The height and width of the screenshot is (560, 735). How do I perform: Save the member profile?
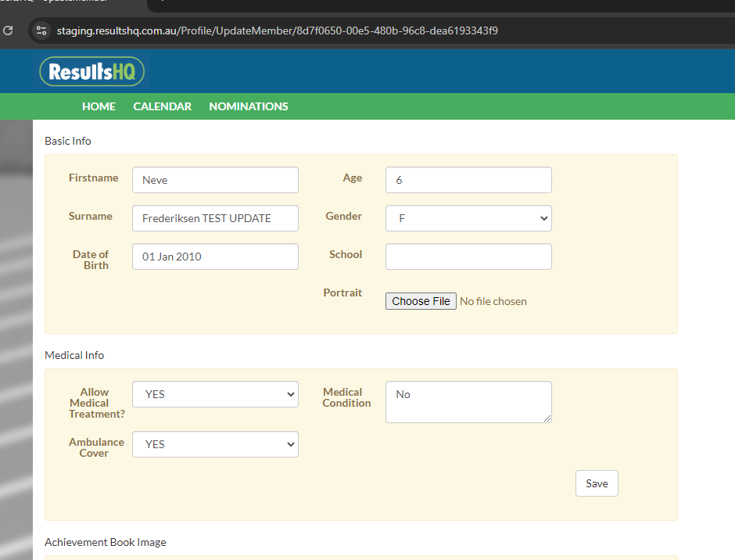click(x=597, y=483)
